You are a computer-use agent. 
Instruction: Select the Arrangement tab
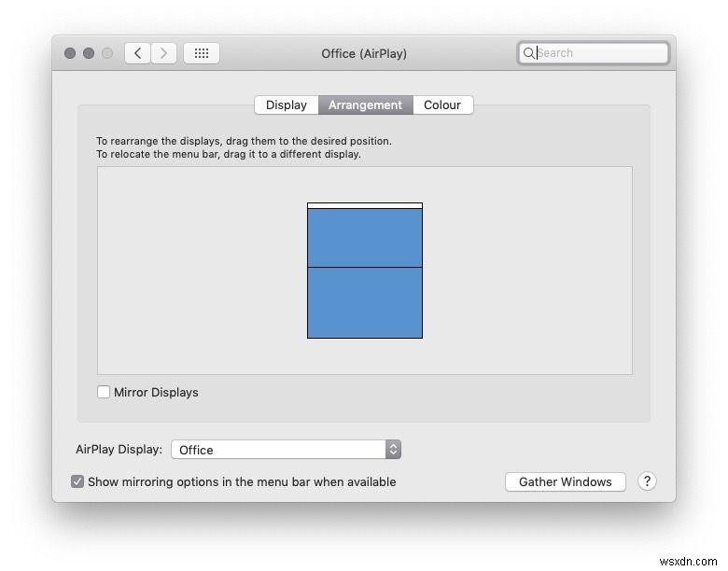pos(366,104)
